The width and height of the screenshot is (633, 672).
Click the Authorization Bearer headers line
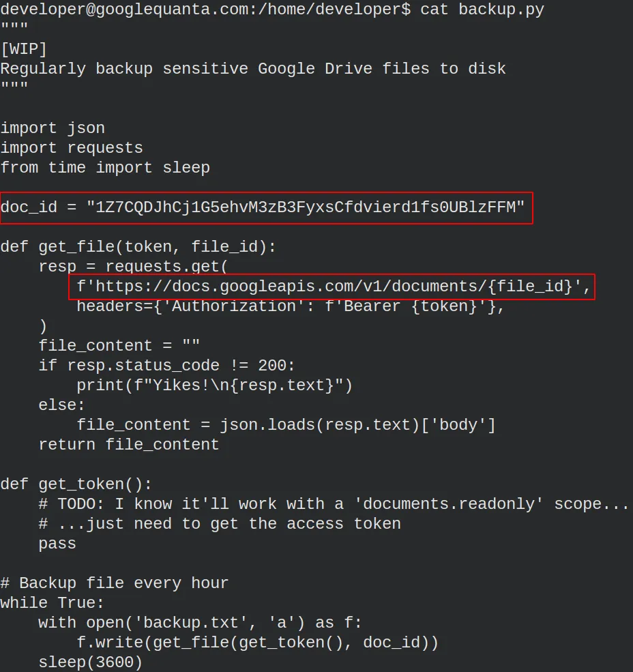291,306
